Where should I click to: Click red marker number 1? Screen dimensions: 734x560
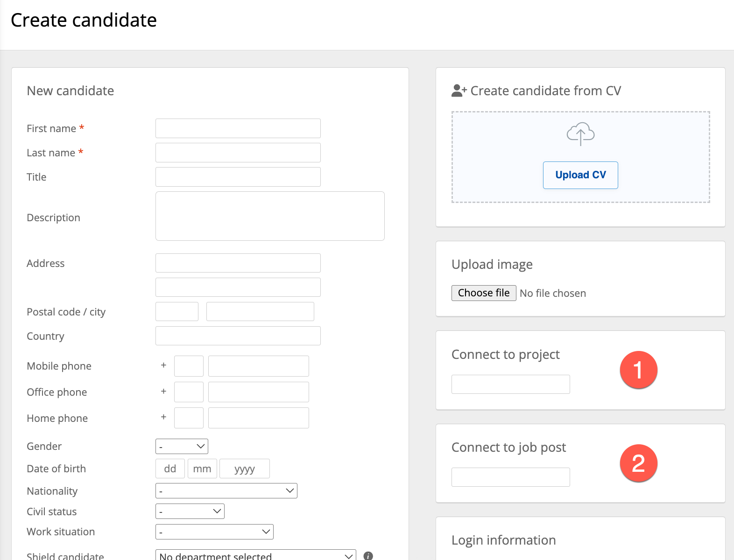638,370
